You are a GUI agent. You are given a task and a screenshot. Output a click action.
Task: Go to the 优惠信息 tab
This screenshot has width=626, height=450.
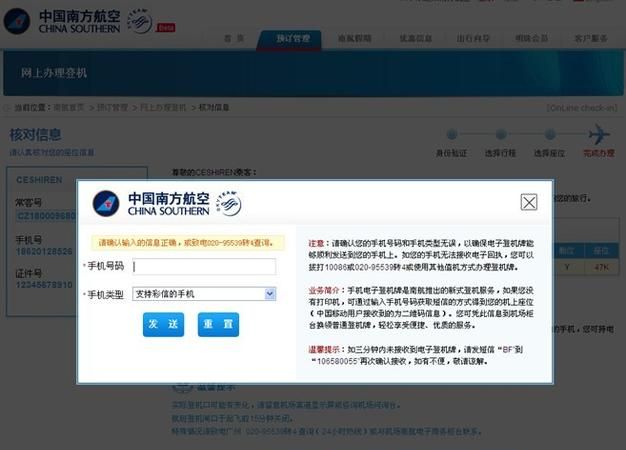point(415,39)
